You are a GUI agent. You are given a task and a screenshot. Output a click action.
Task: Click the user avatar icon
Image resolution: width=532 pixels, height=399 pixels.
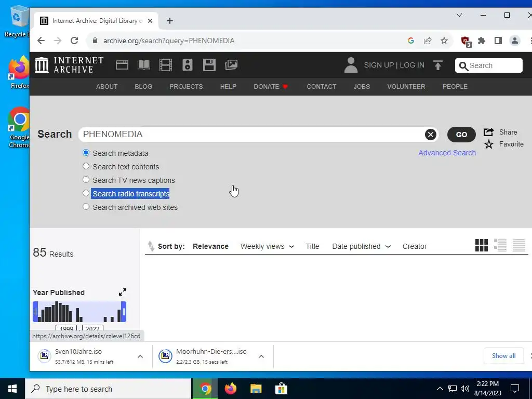point(351,65)
